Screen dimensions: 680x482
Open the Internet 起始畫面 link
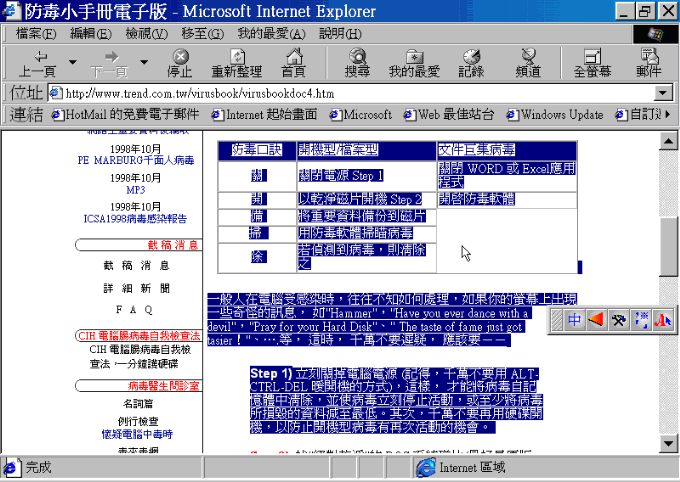tap(264, 115)
